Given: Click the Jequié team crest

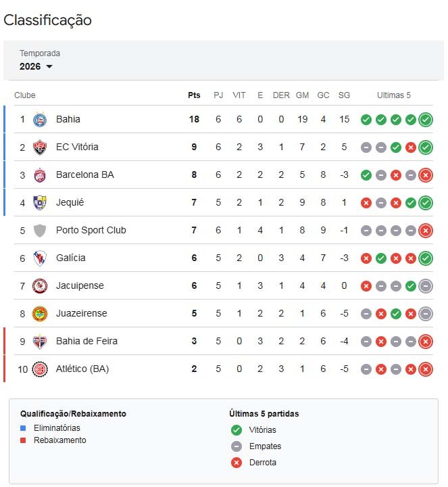Looking at the screenshot, I should [x=40, y=203].
